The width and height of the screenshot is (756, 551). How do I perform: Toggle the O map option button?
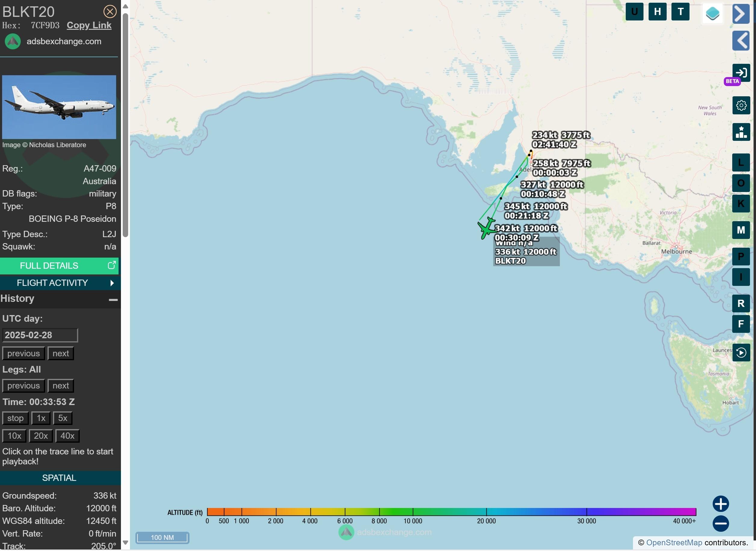tap(741, 183)
